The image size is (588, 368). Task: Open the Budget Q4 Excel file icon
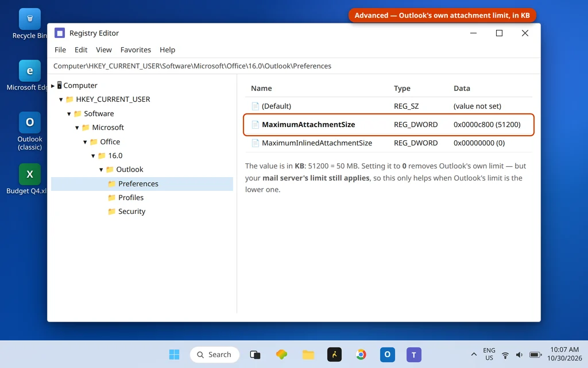coord(30,174)
